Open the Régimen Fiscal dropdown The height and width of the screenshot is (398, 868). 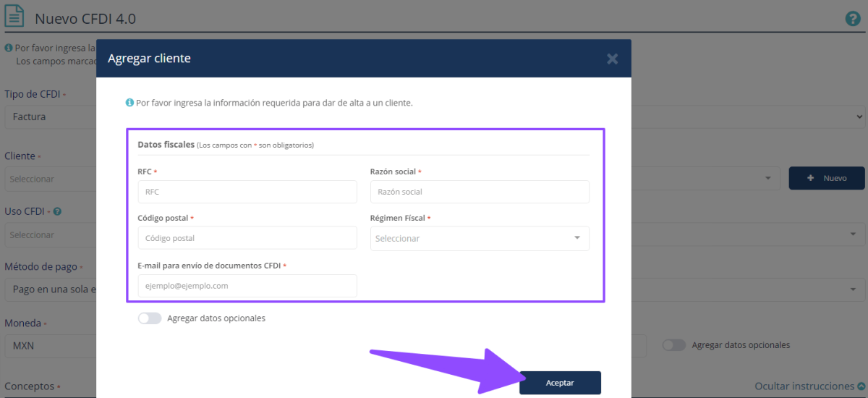pyautogui.click(x=480, y=238)
